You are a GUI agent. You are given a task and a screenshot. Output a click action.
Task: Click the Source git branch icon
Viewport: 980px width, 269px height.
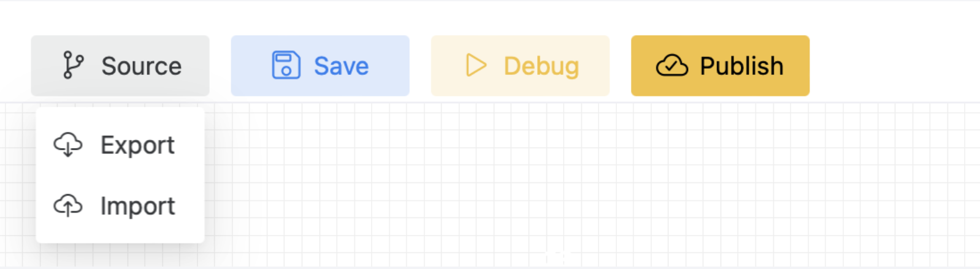coord(73,65)
